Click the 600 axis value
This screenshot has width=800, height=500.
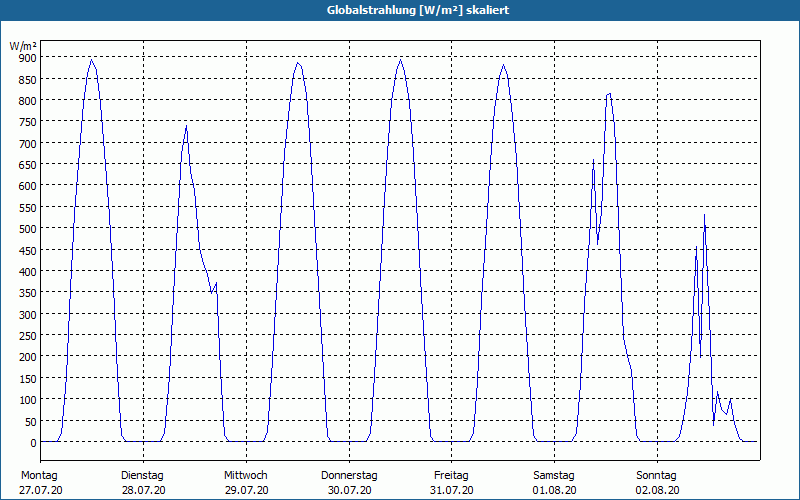pos(28,186)
